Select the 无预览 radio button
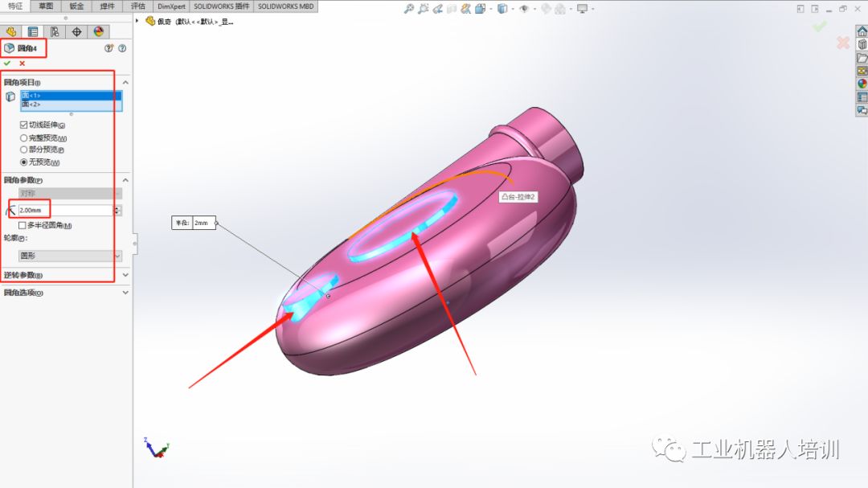This screenshot has width=868, height=488. [23, 162]
